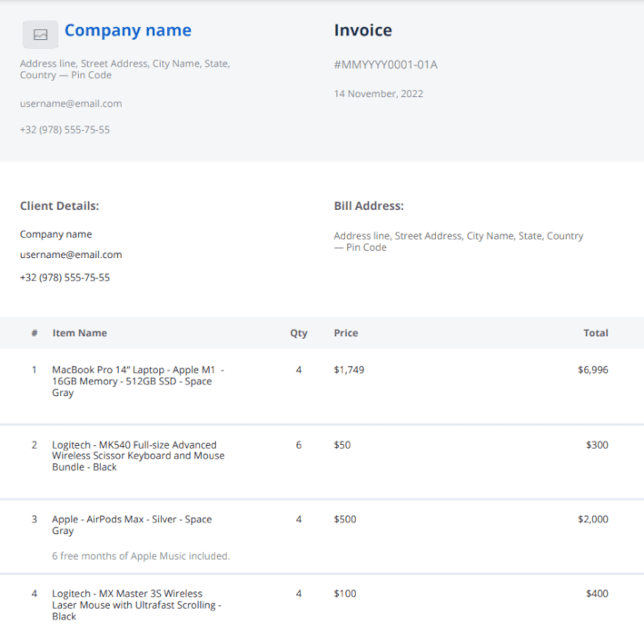Select the MacBook Pro 14" Laptop item name
The height and width of the screenshot is (644, 644).
(138, 381)
